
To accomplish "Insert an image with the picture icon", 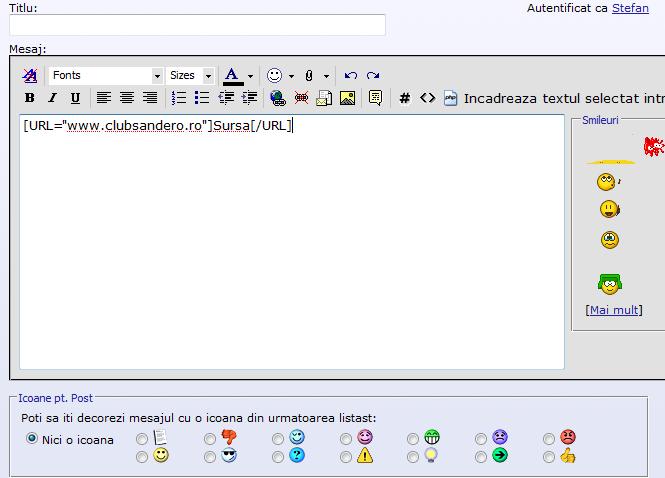I will tap(347, 98).
